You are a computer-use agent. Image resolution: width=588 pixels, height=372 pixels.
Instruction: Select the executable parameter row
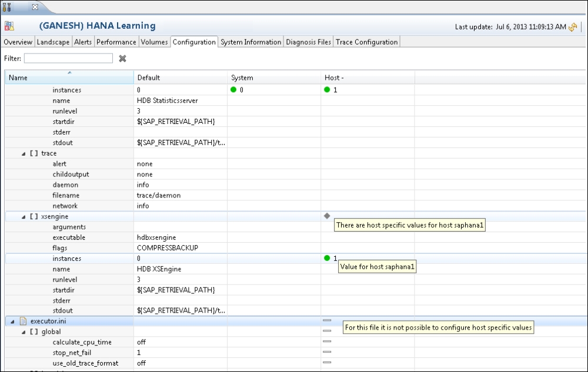tap(296, 237)
